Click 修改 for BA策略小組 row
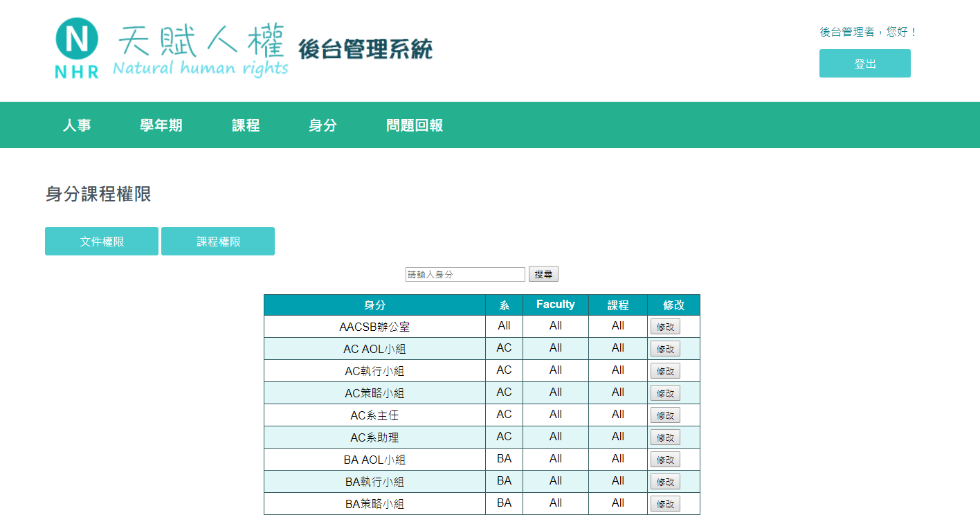980x515 pixels. pyautogui.click(x=665, y=504)
